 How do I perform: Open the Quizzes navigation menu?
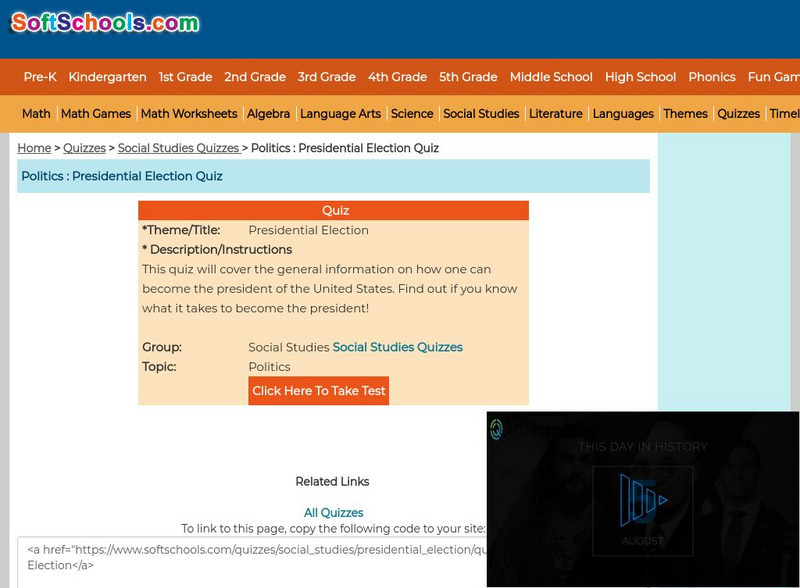pyautogui.click(x=740, y=114)
